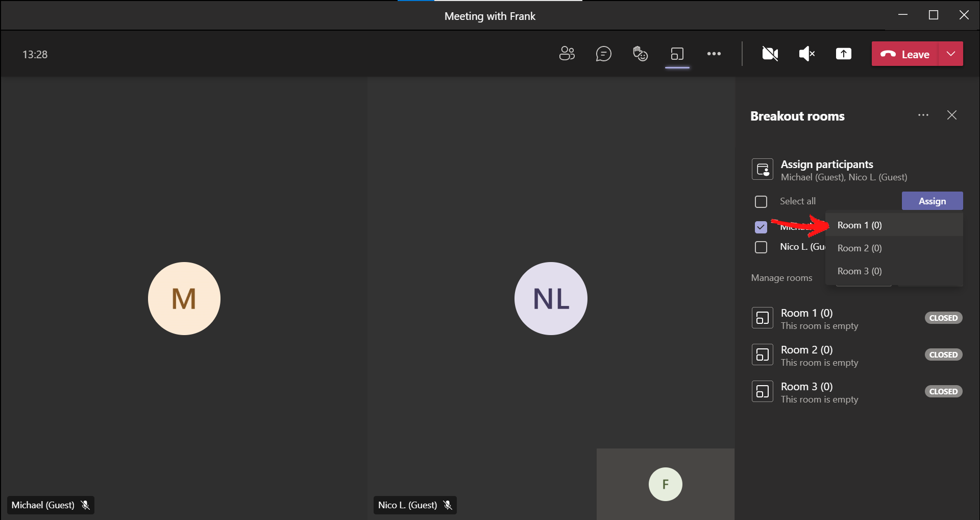The height and width of the screenshot is (520, 980).
Task: Open breakout rooms panel more options
Action: (923, 115)
